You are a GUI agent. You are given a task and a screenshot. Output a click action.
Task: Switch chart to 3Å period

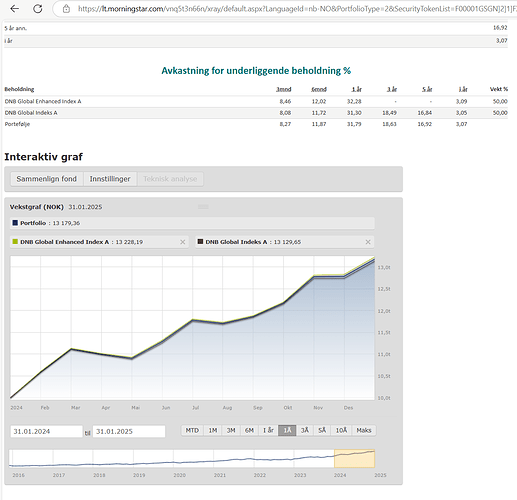[x=305, y=430]
